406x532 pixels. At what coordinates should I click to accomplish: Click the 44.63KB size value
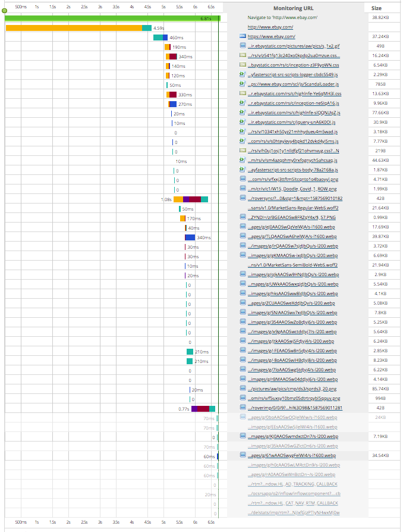pyautogui.click(x=380, y=160)
